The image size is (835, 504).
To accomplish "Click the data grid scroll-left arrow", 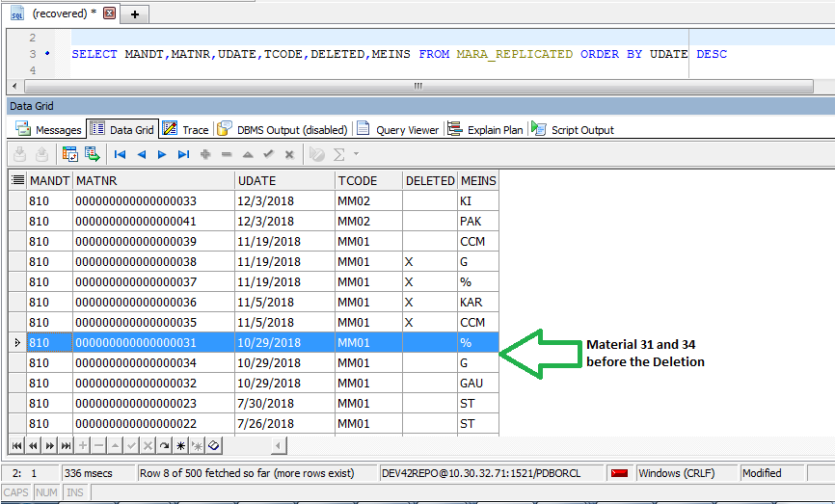I will (278, 445).
